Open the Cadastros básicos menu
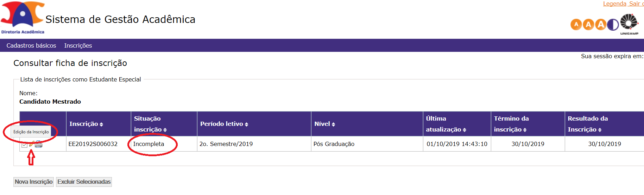This screenshot has height=195, width=644. tap(31, 45)
